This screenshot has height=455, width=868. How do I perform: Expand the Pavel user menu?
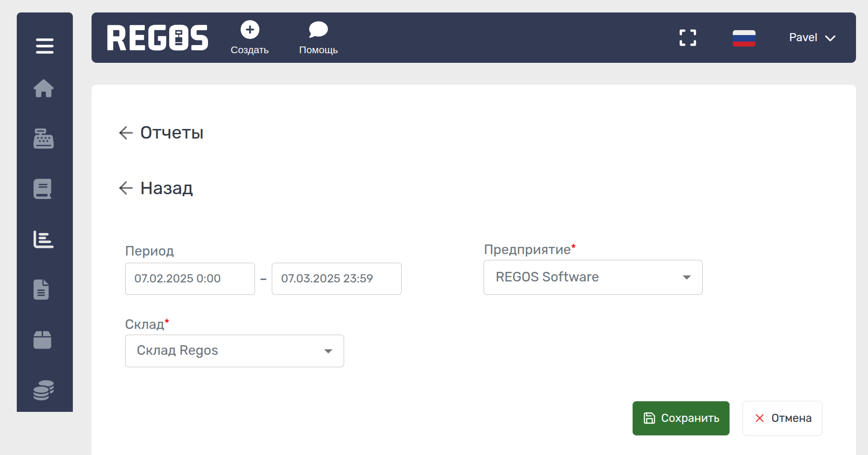[812, 38]
